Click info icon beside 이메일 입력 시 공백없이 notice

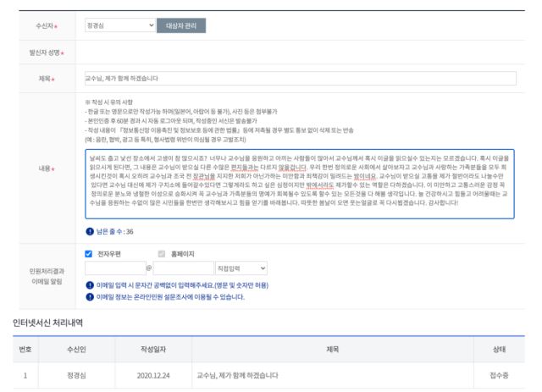(x=90, y=285)
